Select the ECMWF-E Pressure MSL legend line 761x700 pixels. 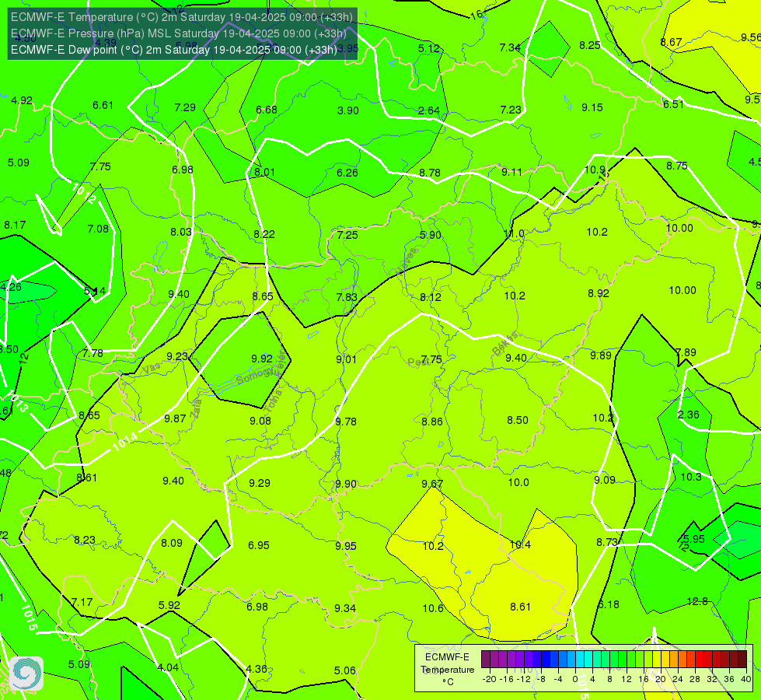pos(179,33)
